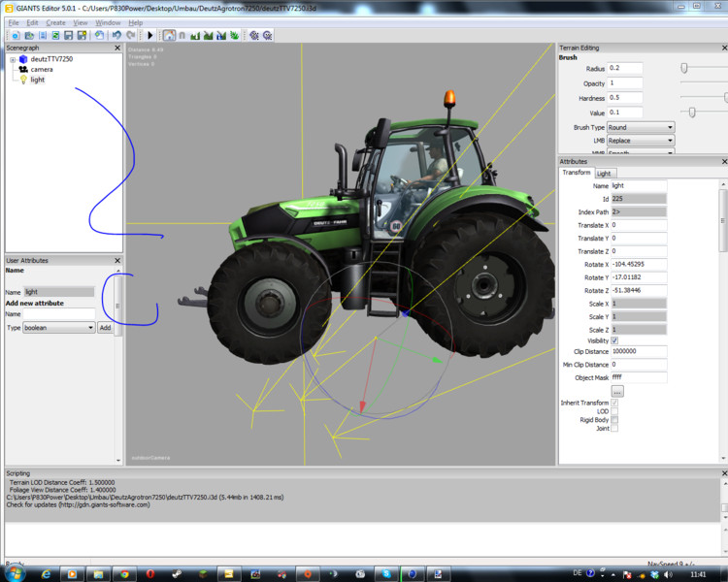Viewport: 728px width, 582px height.
Task: Enable the Rigid Body checkbox
Action: (614, 420)
